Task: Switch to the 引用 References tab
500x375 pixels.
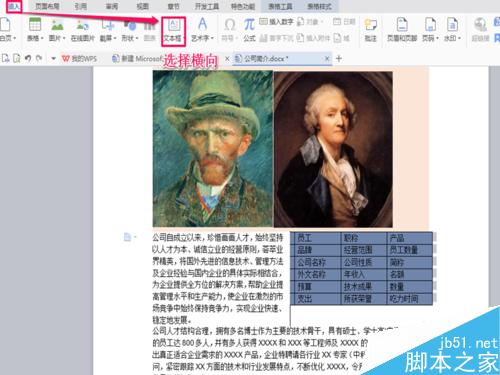Action: 80,6
